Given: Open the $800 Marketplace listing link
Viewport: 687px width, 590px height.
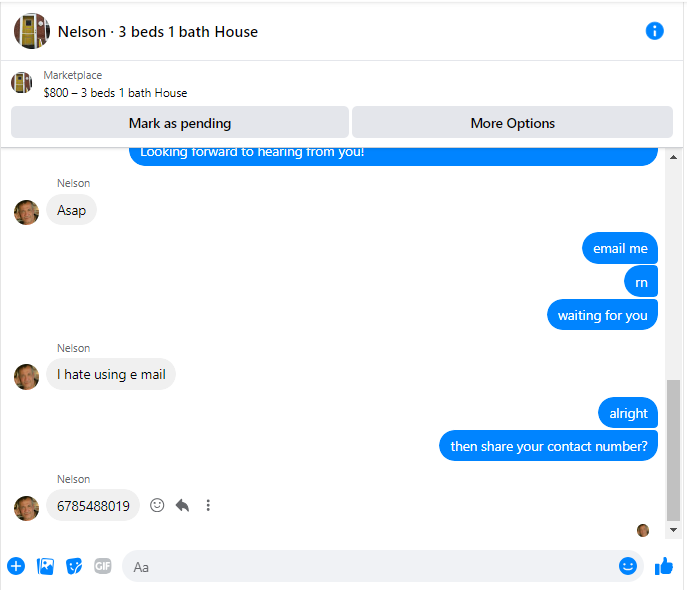Looking at the screenshot, I should tap(115, 93).
